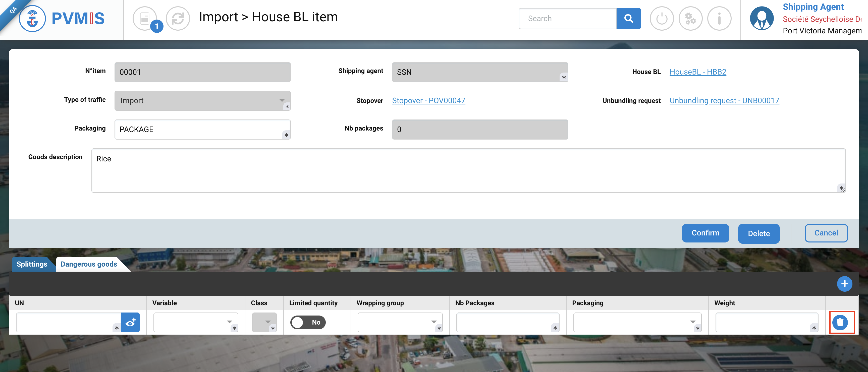868x372 pixels.
Task: Click the refresh page icon
Action: click(178, 19)
